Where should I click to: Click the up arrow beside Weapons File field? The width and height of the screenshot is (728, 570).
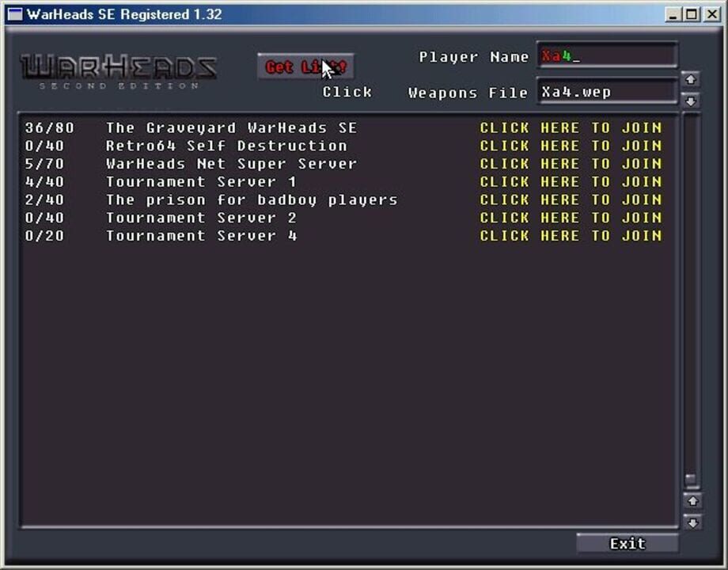691,79
